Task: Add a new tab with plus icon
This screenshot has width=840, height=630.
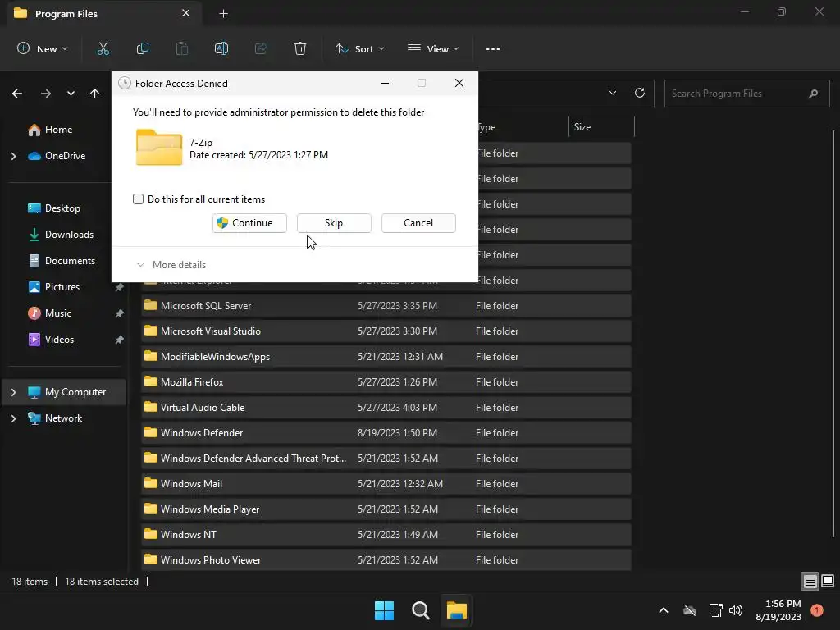Action: (223, 14)
